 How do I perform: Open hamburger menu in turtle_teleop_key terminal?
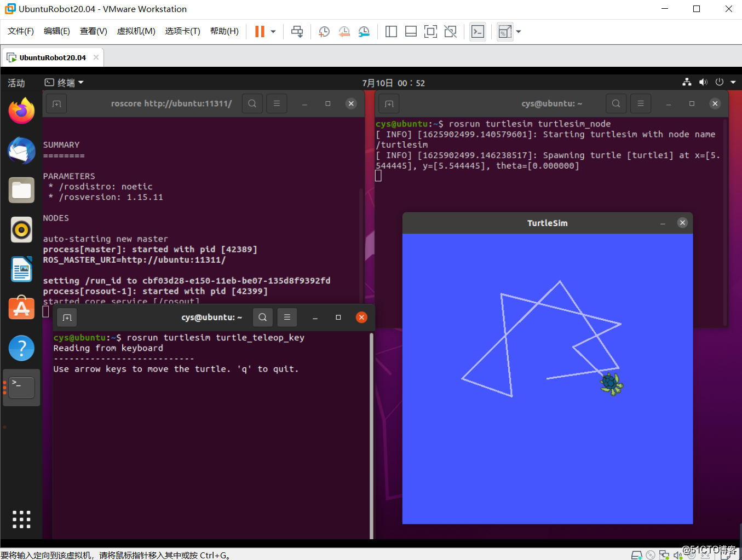coord(287,317)
